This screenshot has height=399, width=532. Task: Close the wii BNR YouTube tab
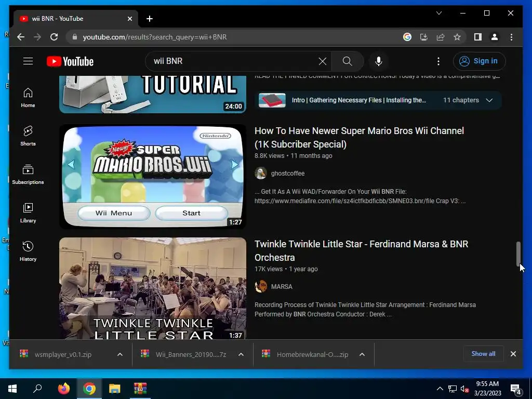click(x=129, y=19)
